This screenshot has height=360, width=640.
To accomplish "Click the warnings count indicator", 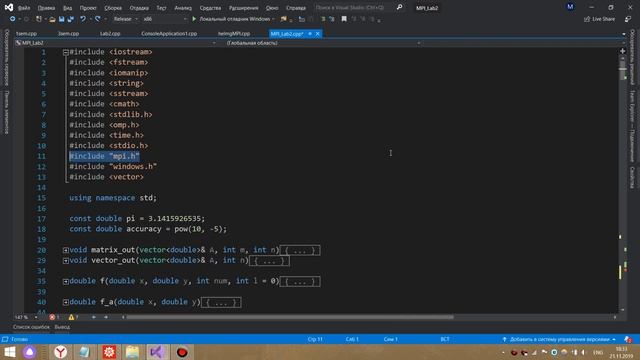I will coord(73,317).
